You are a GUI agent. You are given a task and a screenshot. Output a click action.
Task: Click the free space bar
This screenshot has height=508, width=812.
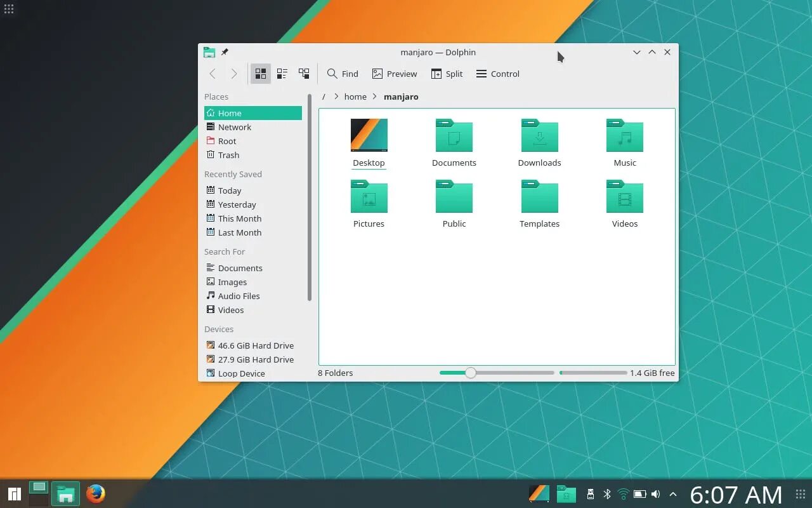pyautogui.click(x=593, y=373)
